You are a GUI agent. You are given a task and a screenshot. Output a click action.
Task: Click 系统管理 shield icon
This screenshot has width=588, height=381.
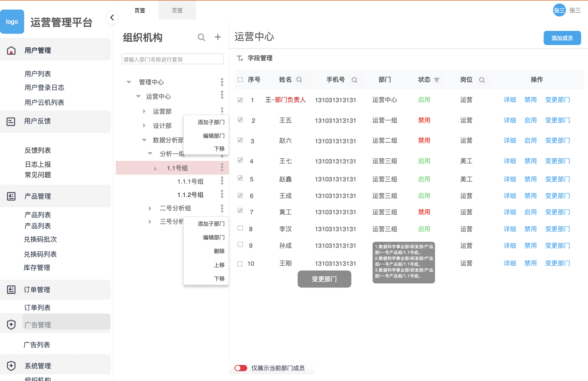click(11, 366)
